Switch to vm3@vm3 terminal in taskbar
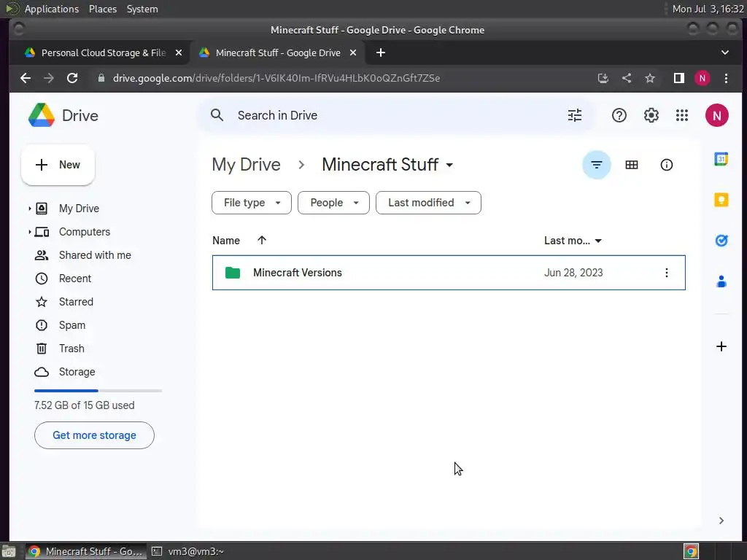 (x=187, y=551)
